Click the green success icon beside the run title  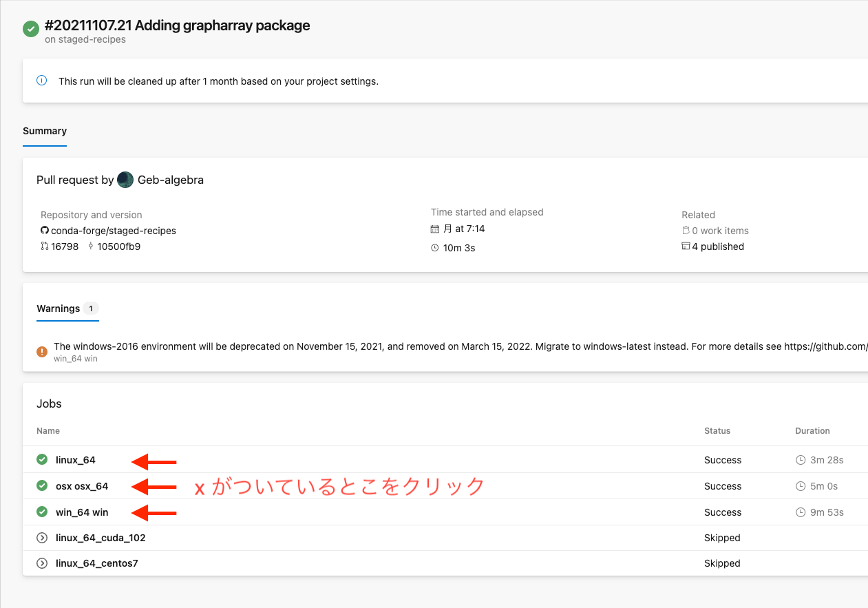tap(30, 29)
